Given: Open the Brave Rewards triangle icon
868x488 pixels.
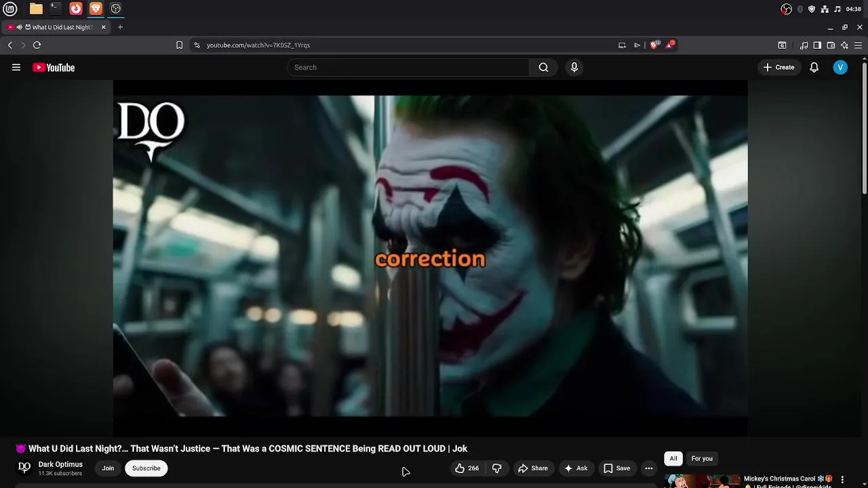Looking at the screenshot, I should 670,45.
